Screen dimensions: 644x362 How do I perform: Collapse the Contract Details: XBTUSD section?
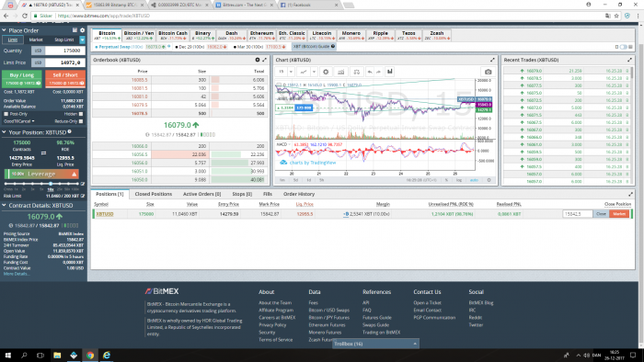point(4,206)
